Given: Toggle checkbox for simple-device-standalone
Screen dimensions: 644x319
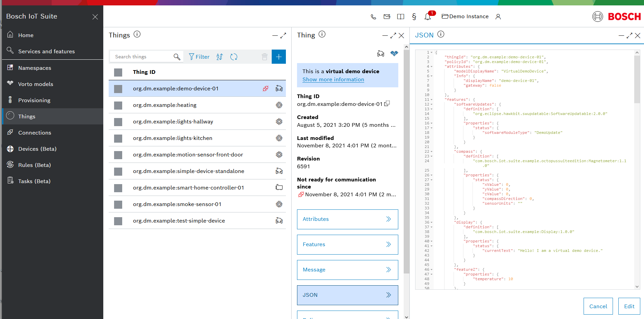Looking at the screenshot, I should (x=118, y=171).
